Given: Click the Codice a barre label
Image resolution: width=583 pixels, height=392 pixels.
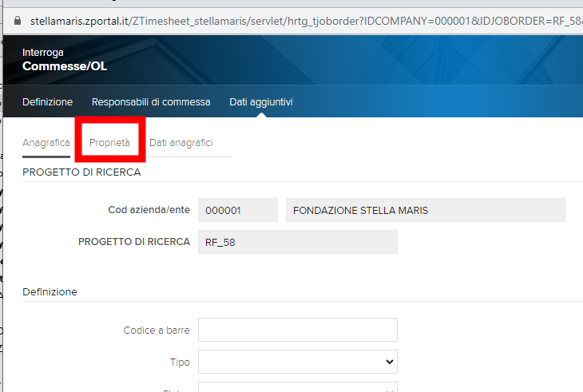Looking at the screenshot, I should [157, 330].
